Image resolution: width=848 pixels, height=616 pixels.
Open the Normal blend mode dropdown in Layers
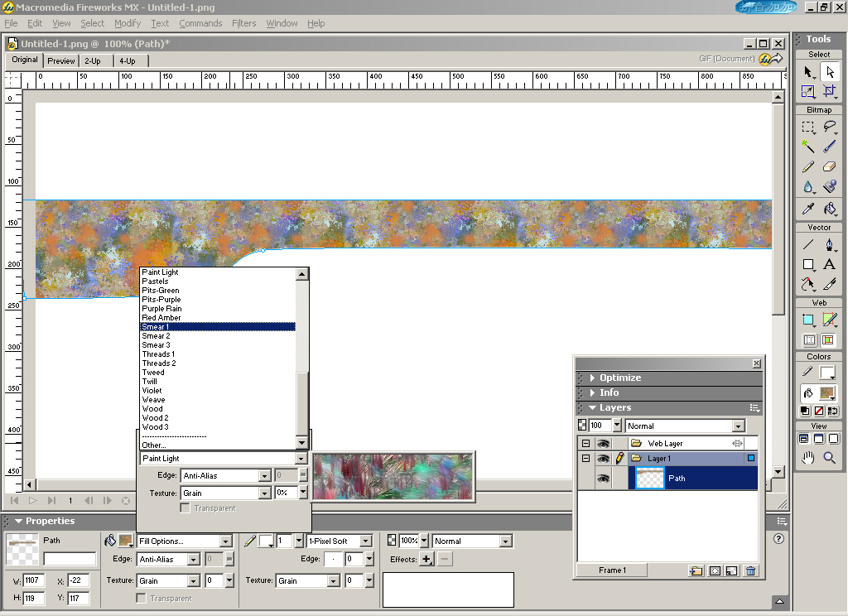[x=739, y=426]
